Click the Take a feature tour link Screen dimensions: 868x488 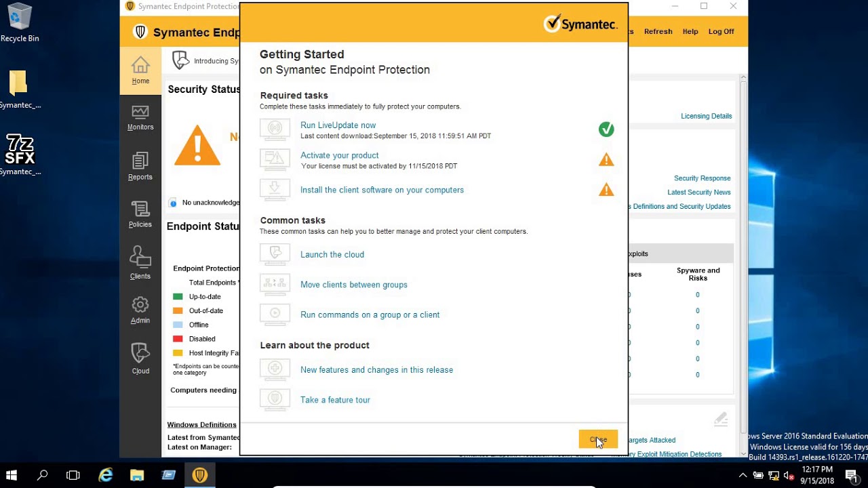(335, 400)
